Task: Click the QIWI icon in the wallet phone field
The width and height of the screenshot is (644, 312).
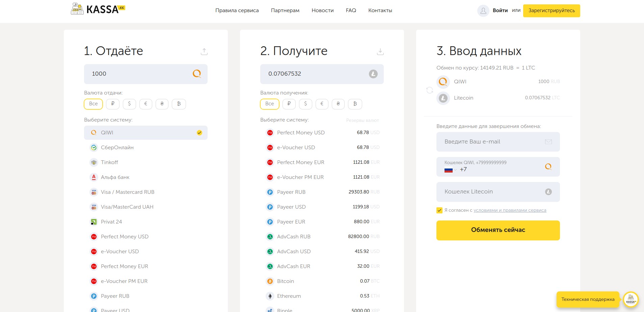Action: click(548, 166)
